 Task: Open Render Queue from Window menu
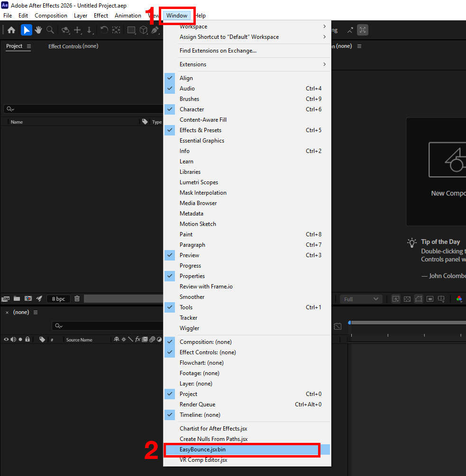[247, 404]
